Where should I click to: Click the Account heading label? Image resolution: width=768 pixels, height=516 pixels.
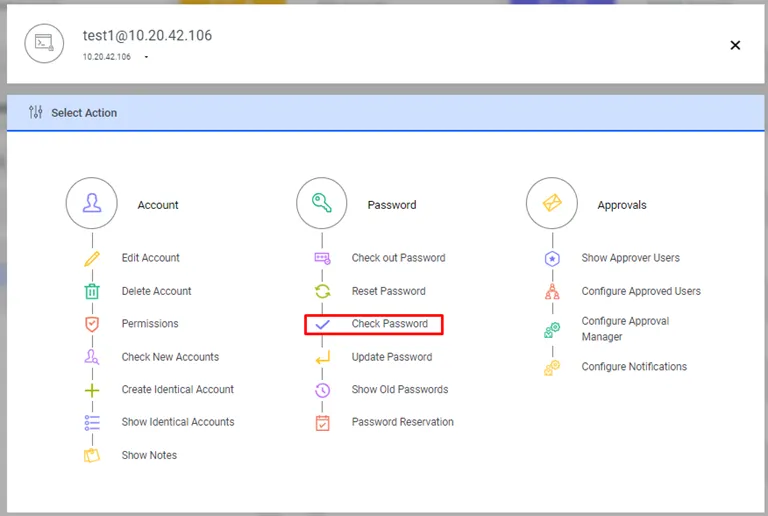pyautogui.click(x=158, y=205)
